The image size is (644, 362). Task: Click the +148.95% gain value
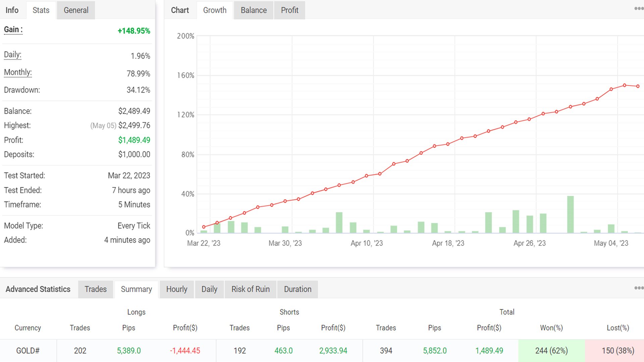(x=134, y=31)
